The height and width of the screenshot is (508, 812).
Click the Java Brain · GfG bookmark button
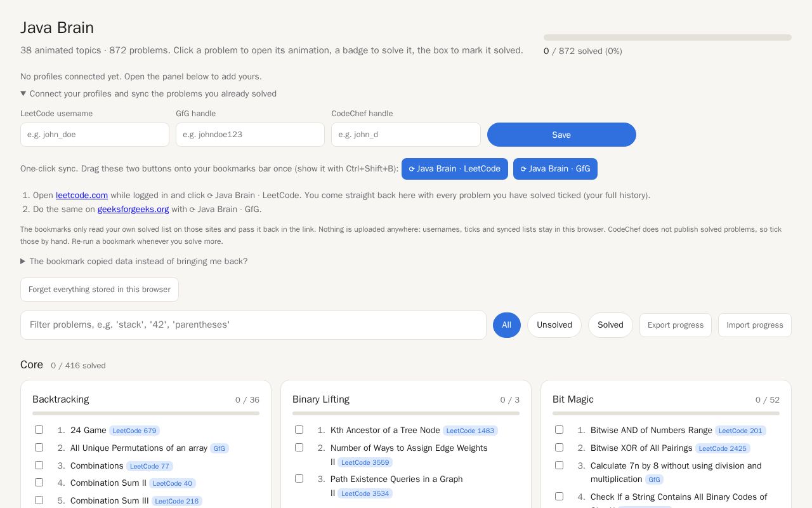(555, 169)
